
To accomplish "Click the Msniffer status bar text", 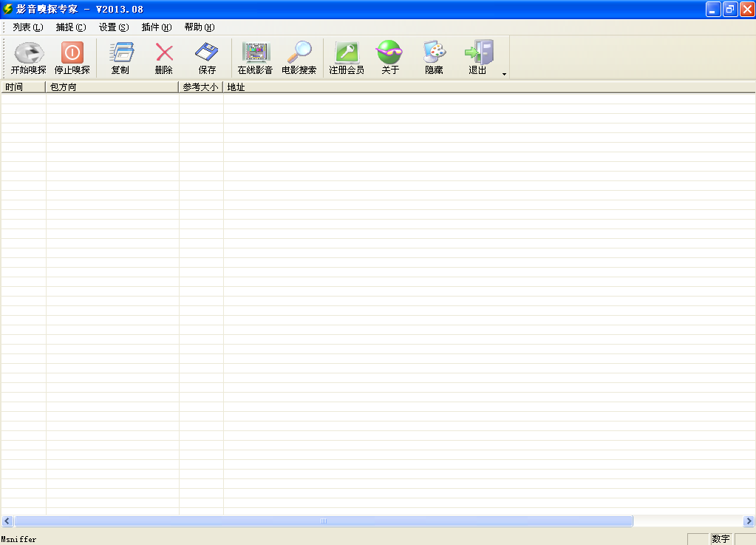I will tap(18, 539).
